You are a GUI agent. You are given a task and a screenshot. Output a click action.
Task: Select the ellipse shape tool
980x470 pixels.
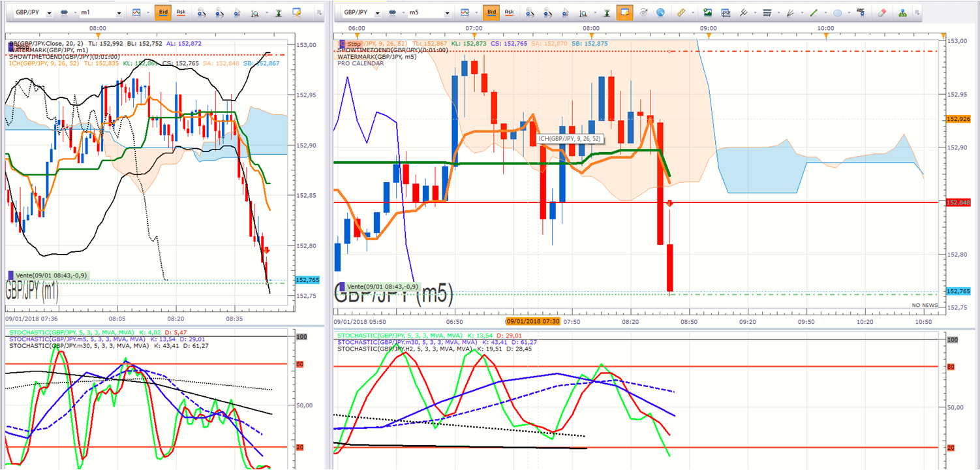pyautogui.click(x=838, y=12)
